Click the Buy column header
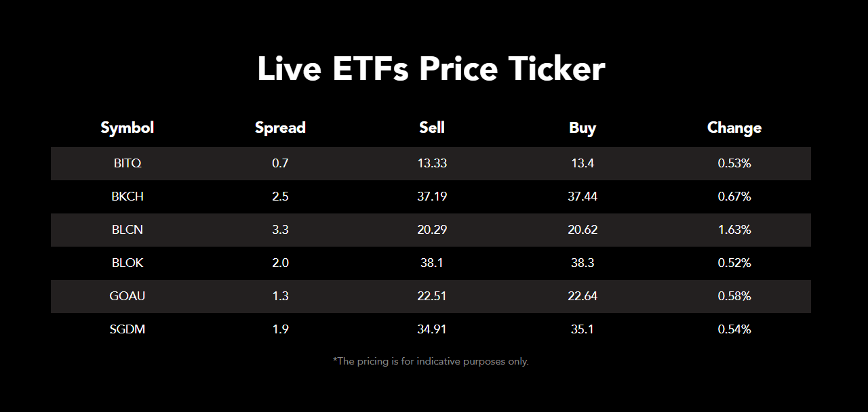Image resolution: width=868 pixels, height=412 pixels. pos(583,127)
